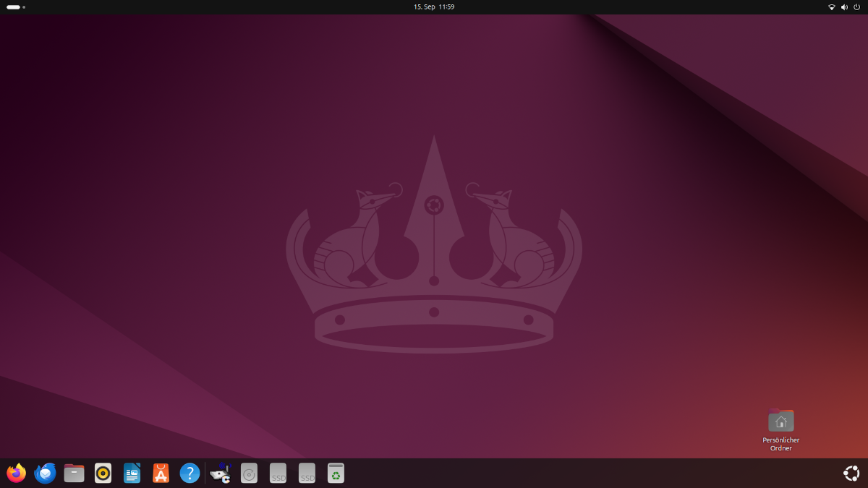The width and height of the screenshot is (868, 488).
Task: Open the SSD drive icon beside the disc
Action: click(278, 474)
